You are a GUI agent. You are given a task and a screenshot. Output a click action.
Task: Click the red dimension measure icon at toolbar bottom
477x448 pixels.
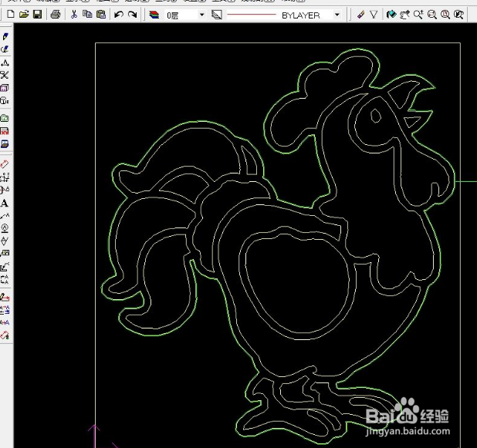5,335
